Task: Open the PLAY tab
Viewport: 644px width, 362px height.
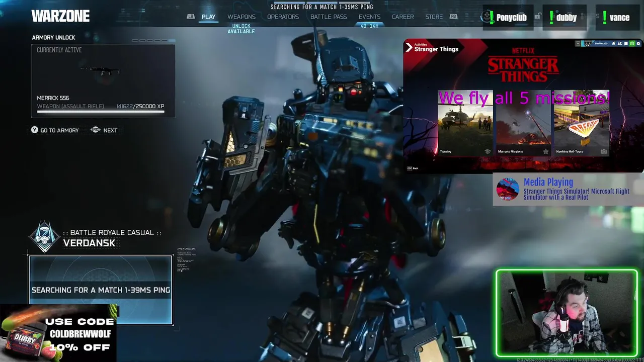Action: click(x=208, y=17)
